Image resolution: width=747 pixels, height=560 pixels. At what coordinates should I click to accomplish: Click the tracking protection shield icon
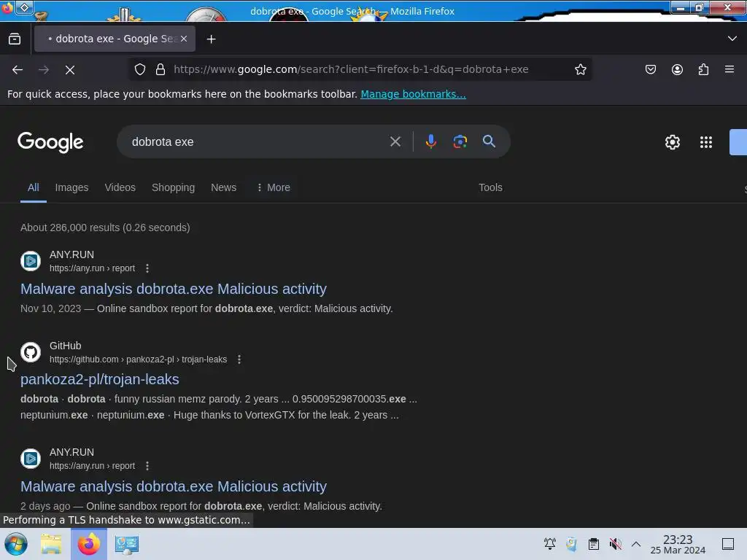tap(139, 69)
